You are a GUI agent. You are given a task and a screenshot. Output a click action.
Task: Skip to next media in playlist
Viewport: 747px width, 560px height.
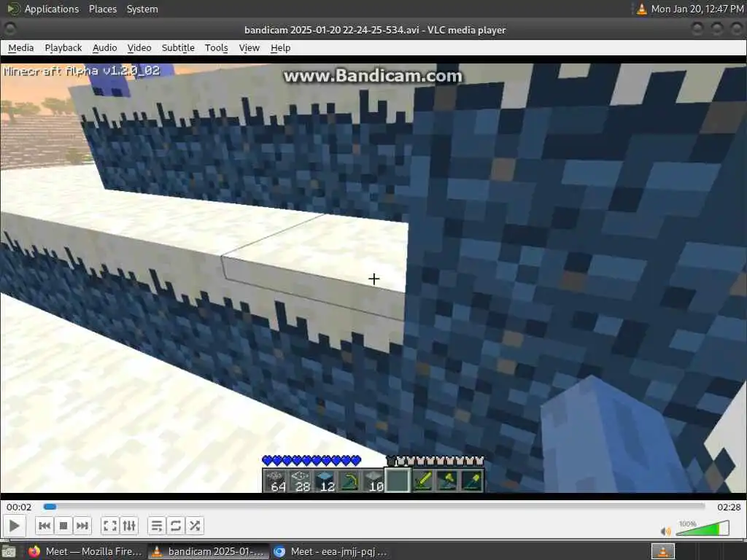click(x=82, y=526)
